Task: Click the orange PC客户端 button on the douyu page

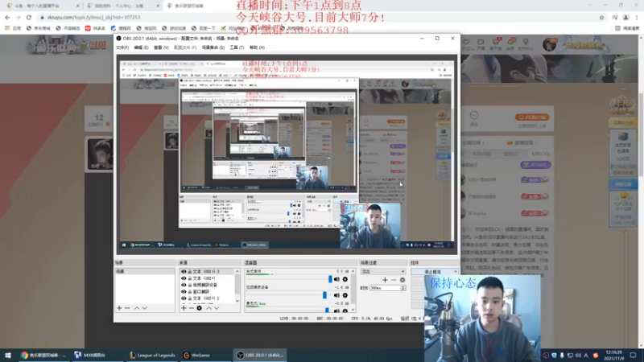Action: click(x=532, y=117)
